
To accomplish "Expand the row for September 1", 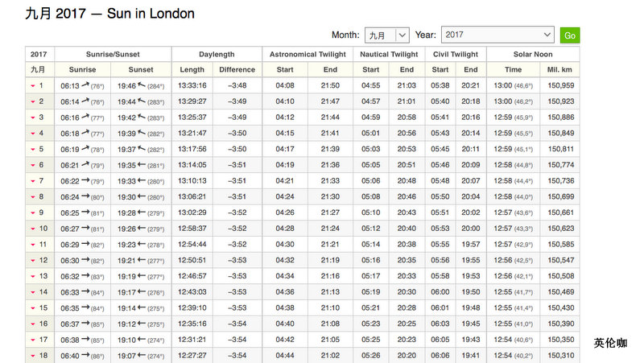I will point(33,86).
